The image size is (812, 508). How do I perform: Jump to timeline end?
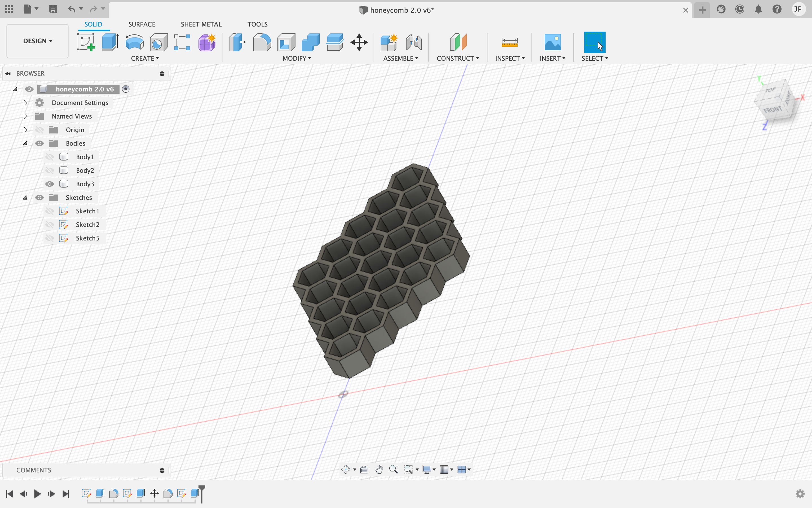[x=66, y=494]
